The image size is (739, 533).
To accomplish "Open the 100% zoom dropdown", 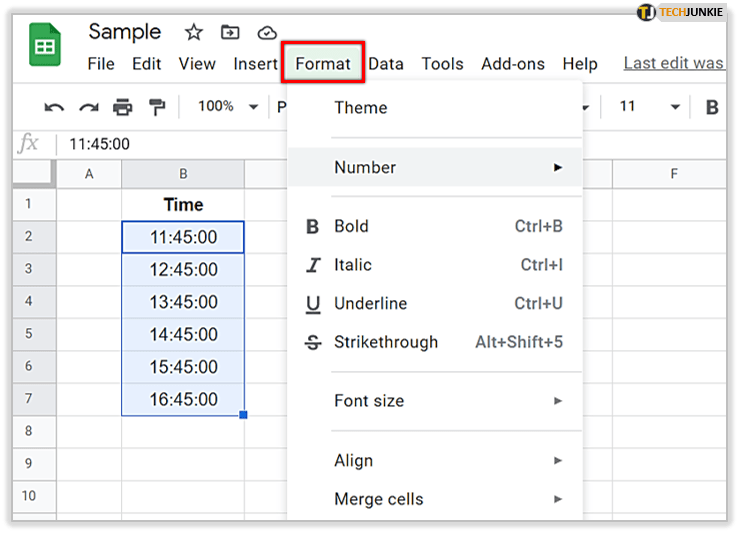I will tap(227, 107).
